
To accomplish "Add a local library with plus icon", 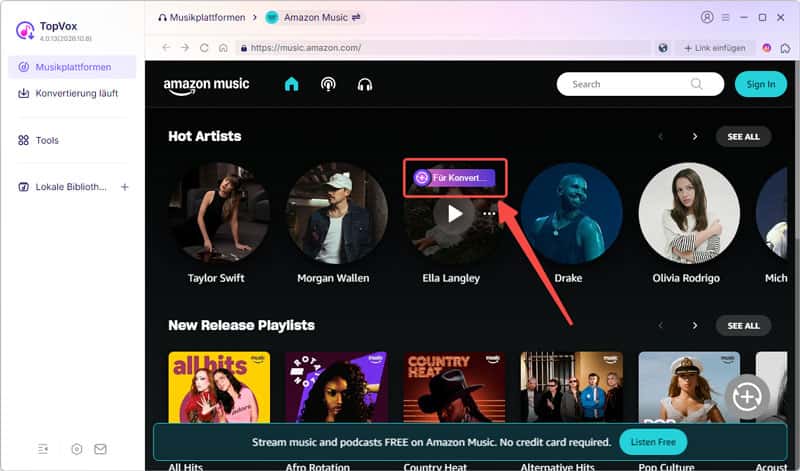I will (124, 187).
